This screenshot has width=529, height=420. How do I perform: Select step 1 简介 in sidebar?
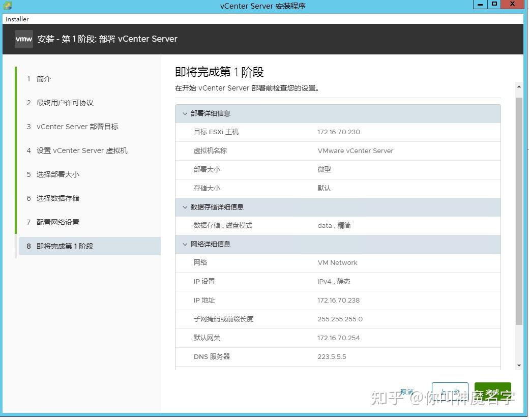(43, 79)
